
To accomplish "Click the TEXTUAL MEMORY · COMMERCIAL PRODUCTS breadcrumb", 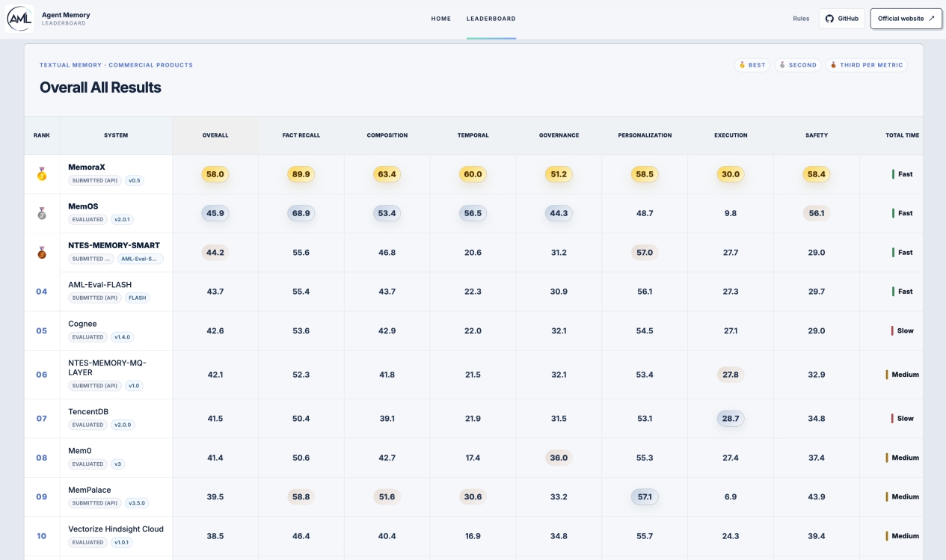I will 116,65.
